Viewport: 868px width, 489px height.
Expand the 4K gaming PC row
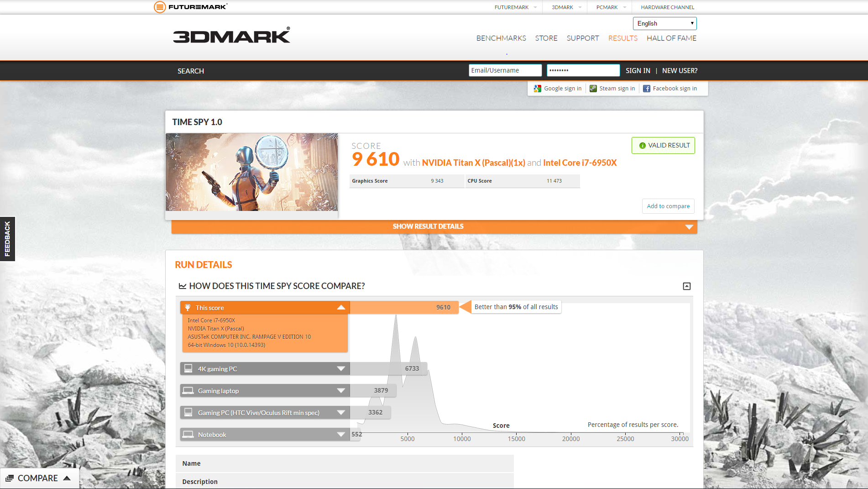(x=341, y=369)
